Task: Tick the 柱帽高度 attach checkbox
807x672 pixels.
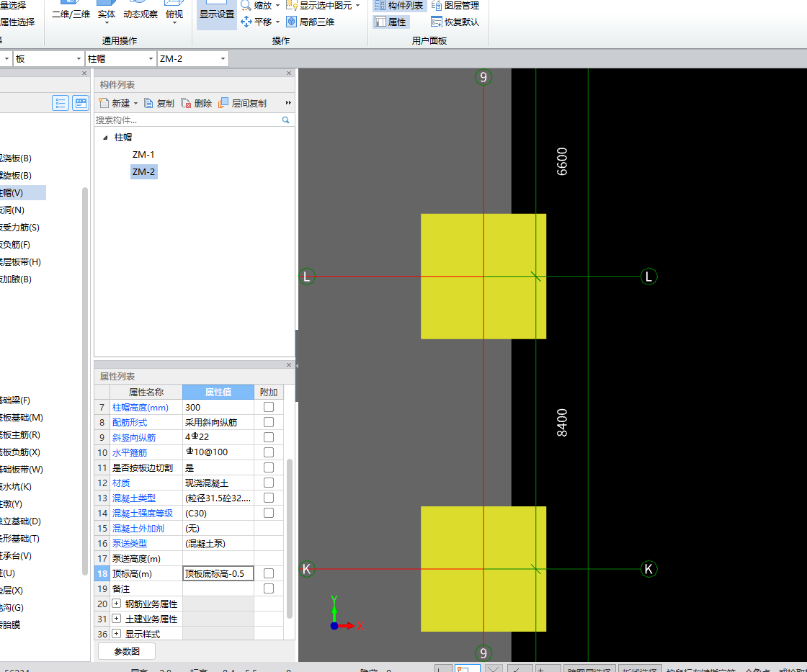Action: pyautogui.click(x=269, y=407)
